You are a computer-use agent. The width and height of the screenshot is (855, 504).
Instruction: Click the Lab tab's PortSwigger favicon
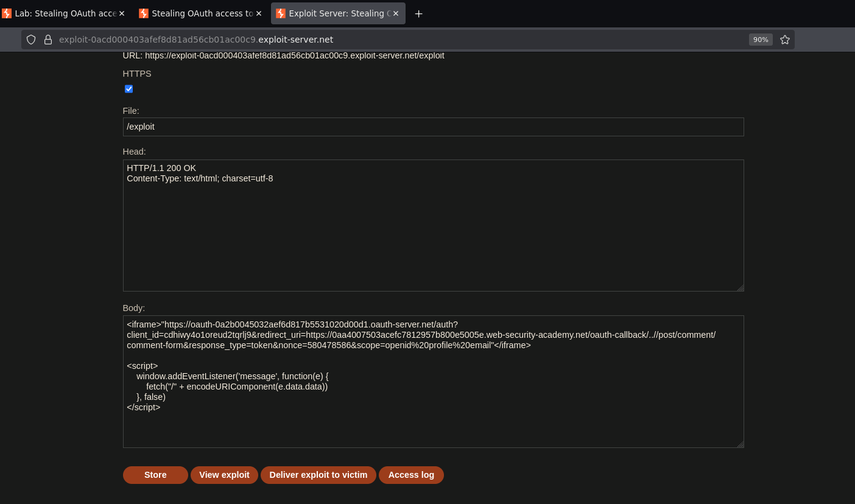(7, 13)
